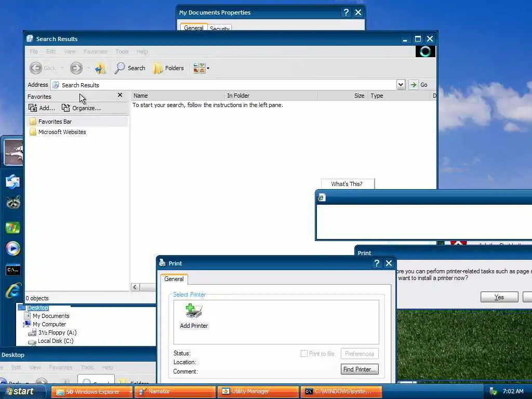Viewport: 532px width, 399px height.
Task: Click Yes to install a printer
Action: click(x=499, y=297)
